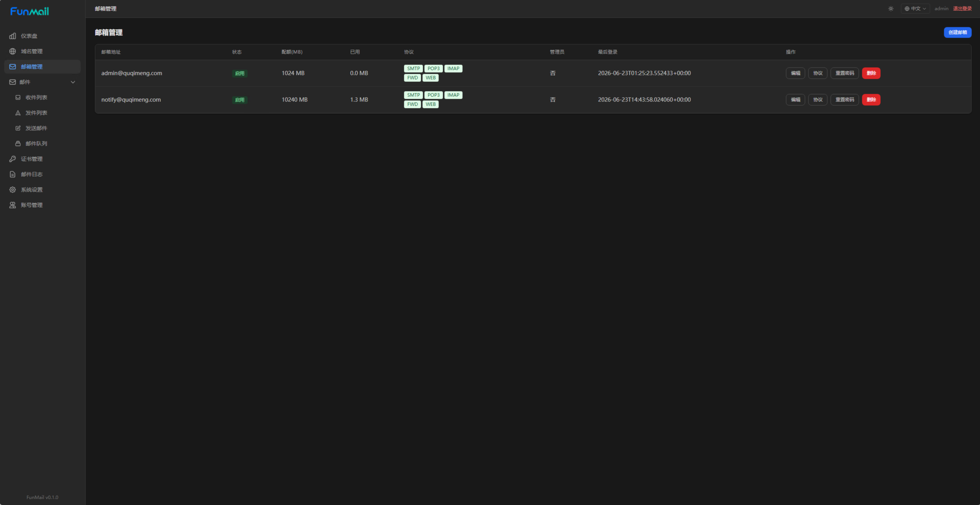Click the notify@quqimeng.com address cell
The height and width of the screenshot is (505, 980).
pos(131,100)
